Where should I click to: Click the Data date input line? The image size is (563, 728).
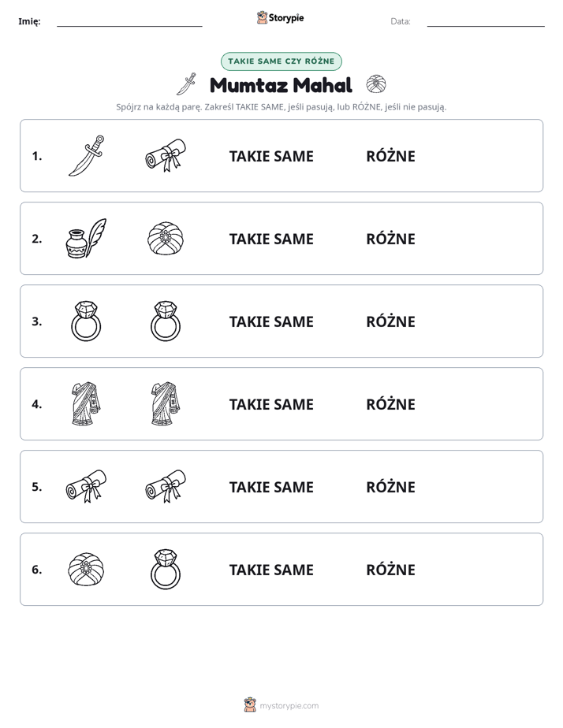pos(486,22)
